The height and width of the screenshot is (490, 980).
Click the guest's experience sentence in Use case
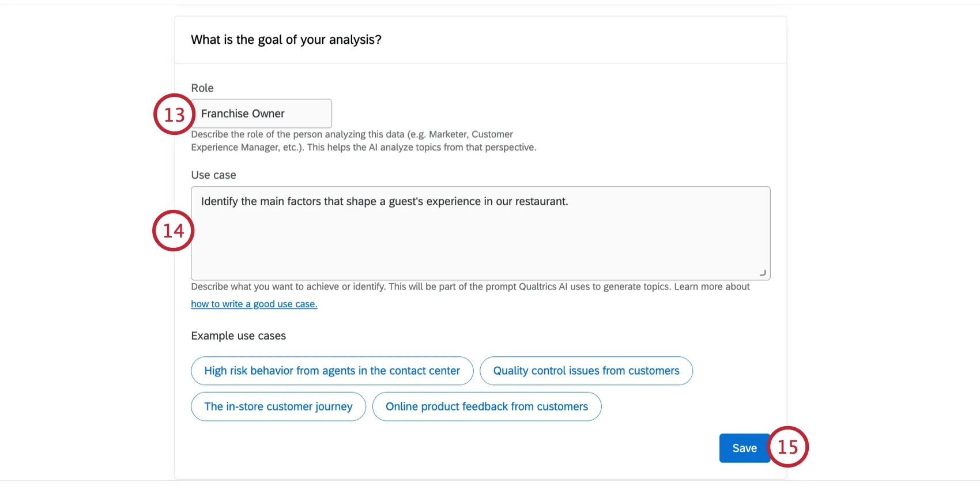(x=385, y=201)
